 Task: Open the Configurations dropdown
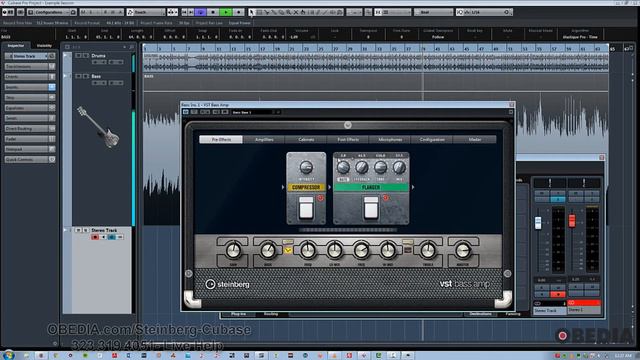pyautogui.click(x=51, y=12)
